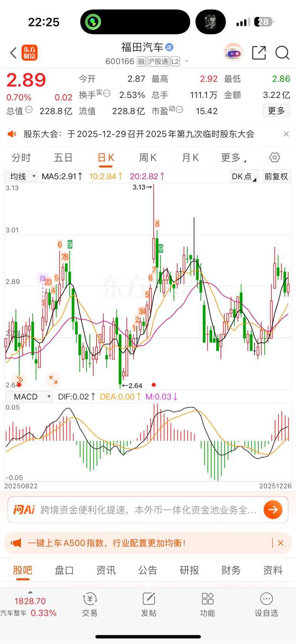Tap the orange arrow send button
This screenshot has height=644, width=296.
[x=273, y=510]
